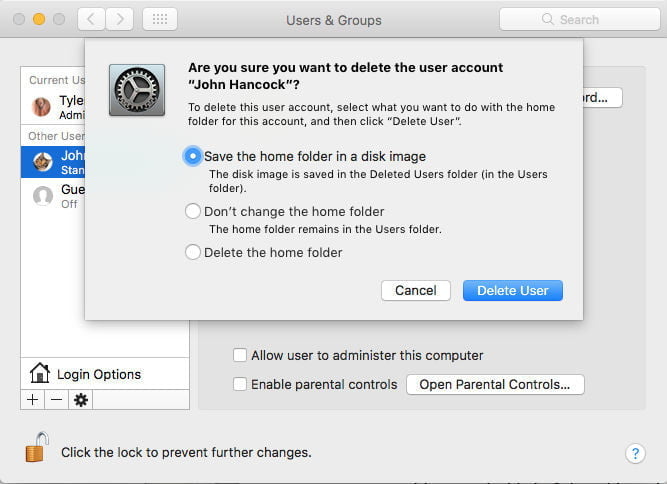Click the Cancel button

click(x=416, y=290)
